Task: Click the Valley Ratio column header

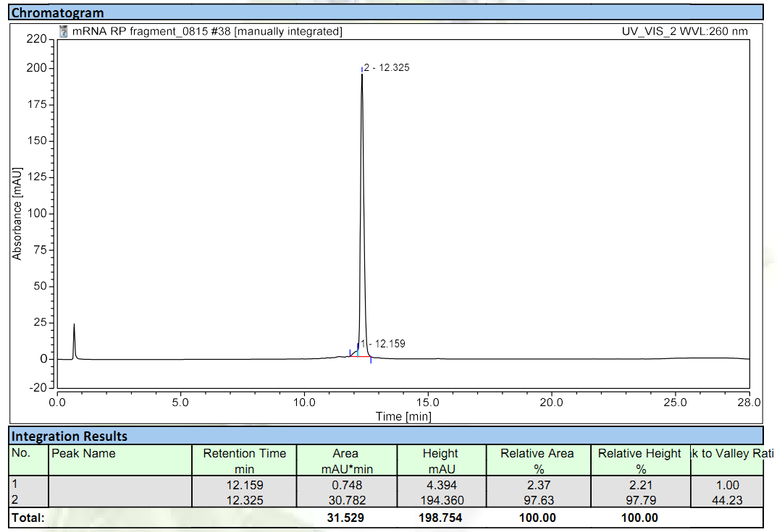Action: (731, 454)
